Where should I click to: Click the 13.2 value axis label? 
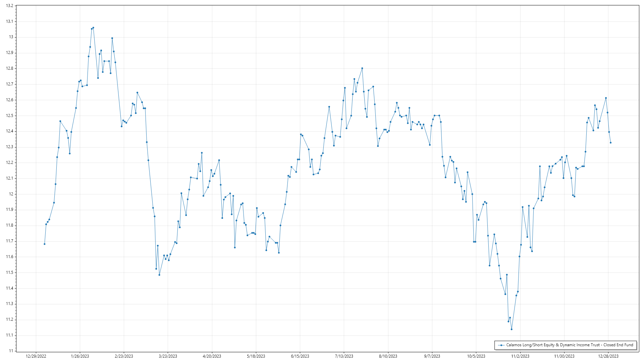coord(10,6)
